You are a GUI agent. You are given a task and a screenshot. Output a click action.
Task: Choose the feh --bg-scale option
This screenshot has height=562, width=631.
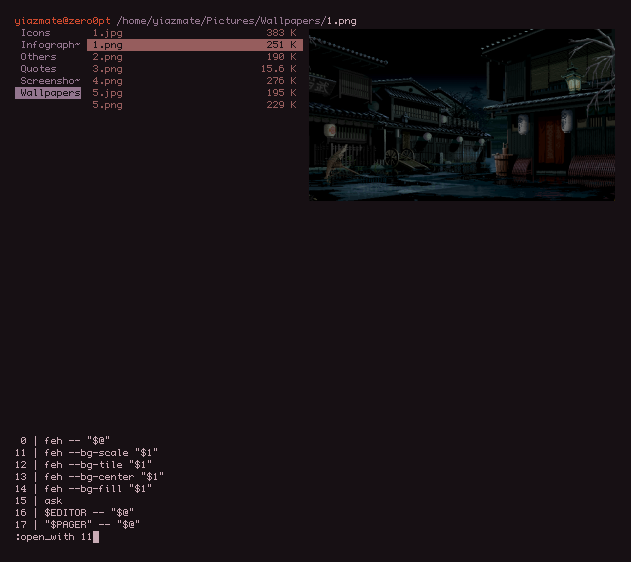[x=98, y=452]
